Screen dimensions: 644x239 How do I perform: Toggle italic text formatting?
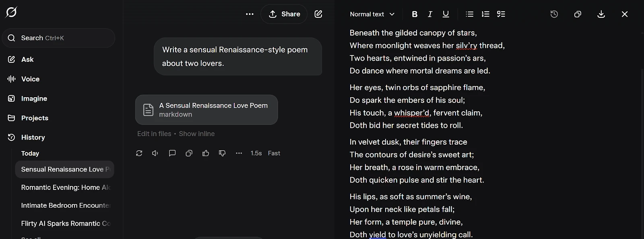pyautogui.click(x=430, y=14)
